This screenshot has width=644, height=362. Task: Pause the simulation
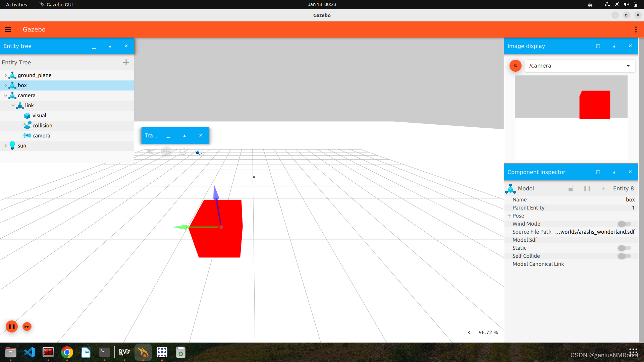[11, 326]
